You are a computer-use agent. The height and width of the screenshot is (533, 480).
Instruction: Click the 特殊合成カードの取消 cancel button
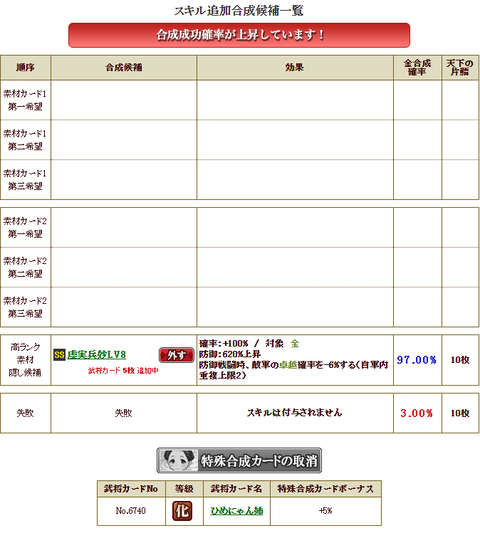[239, 460]
